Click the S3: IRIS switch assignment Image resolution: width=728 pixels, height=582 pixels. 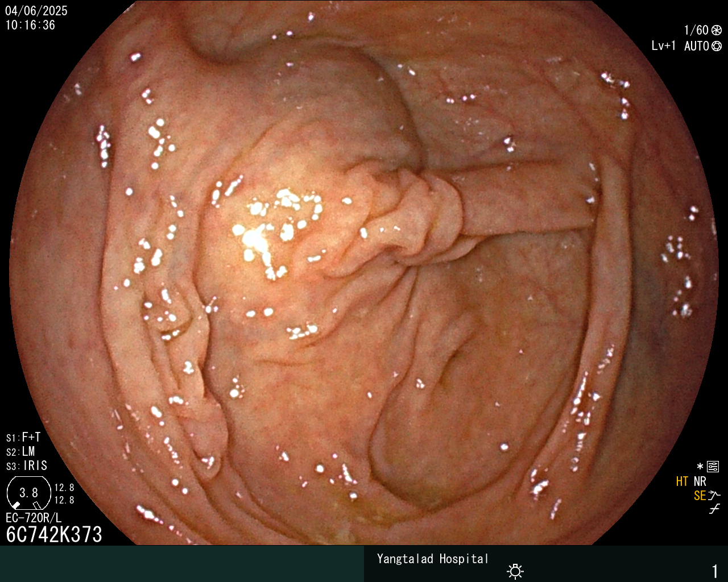[27, 466]
